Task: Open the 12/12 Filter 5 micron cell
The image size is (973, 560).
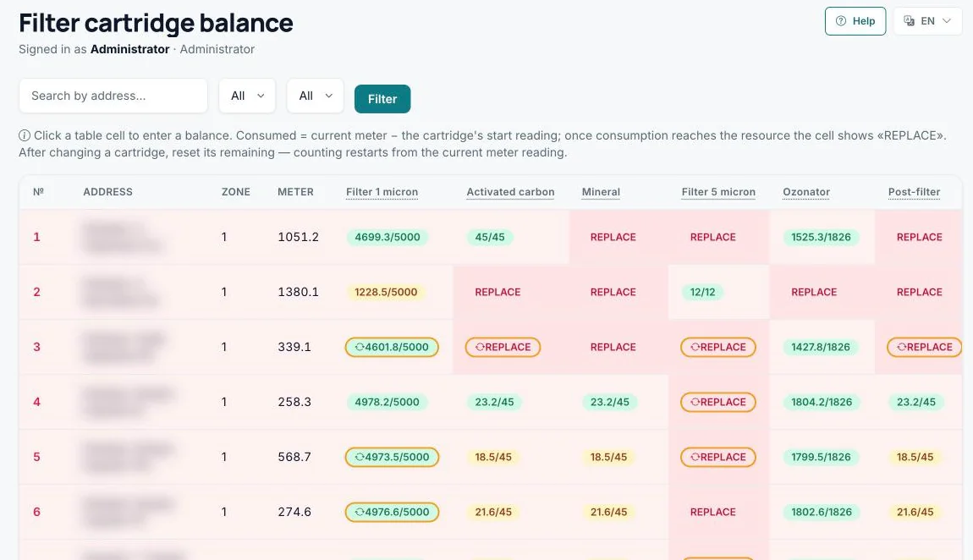Action: click(x=702, y=292)
